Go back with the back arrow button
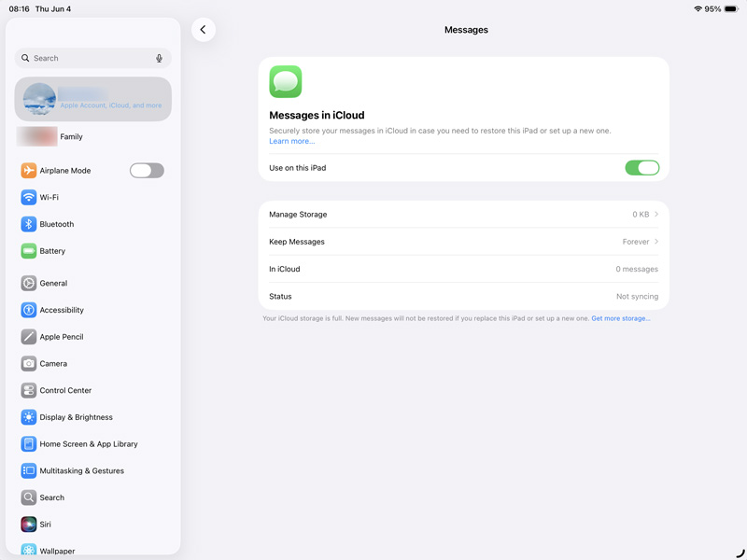747x560 pixels. (204, 30)
